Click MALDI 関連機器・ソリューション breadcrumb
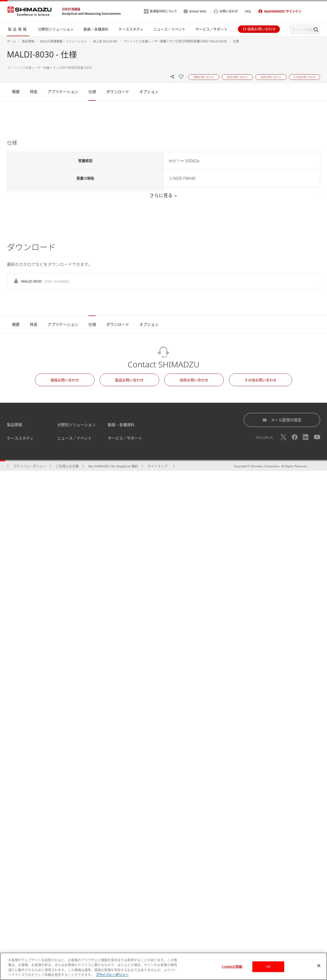 click(64, 41)
